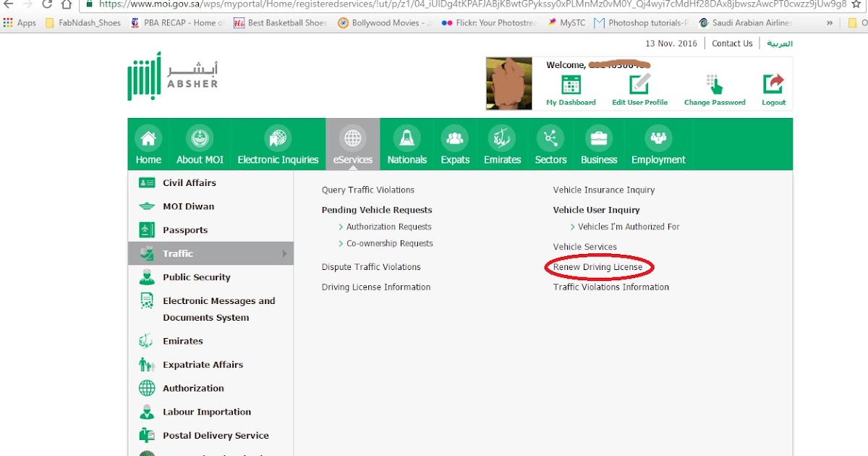Open Contact Us link
The image size is (868, 456).
tap(732, 43)
